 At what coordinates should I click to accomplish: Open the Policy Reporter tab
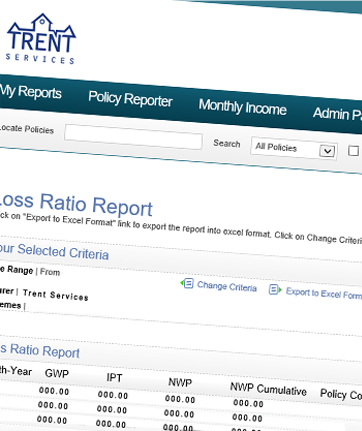(x=130, y=99)
